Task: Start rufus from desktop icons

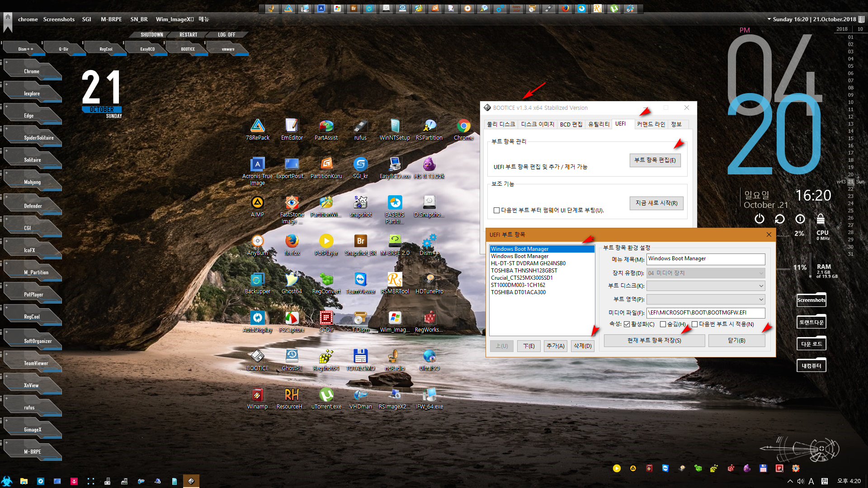Action: [x=360, y=129]
